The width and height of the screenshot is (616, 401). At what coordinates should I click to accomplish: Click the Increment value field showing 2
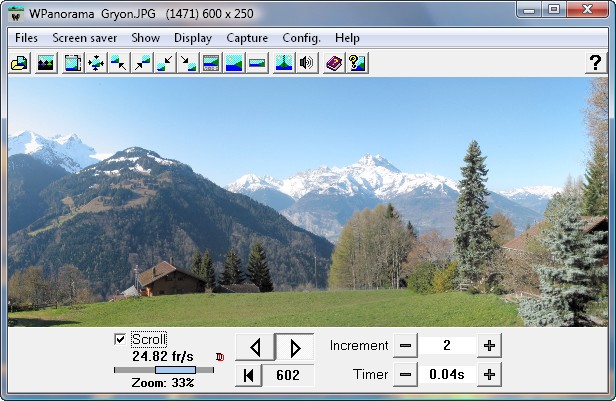(447, 346)
